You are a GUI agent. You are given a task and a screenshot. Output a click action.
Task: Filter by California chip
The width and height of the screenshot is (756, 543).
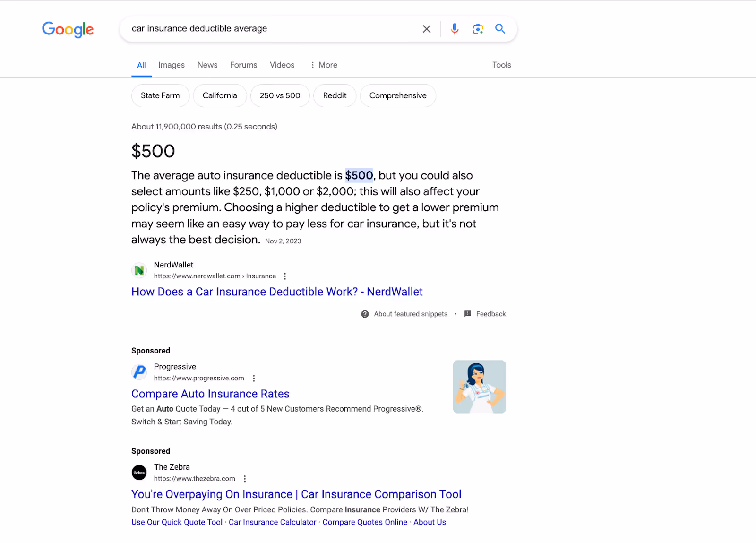point(220,95)
